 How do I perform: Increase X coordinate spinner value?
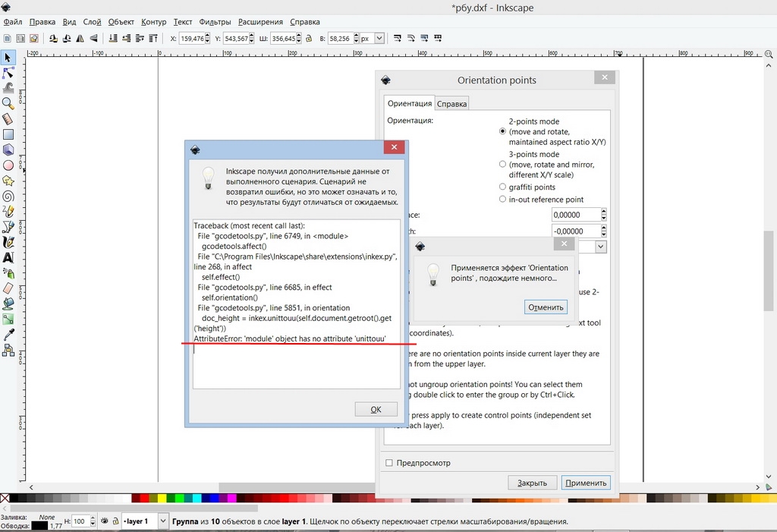point(207,36)
